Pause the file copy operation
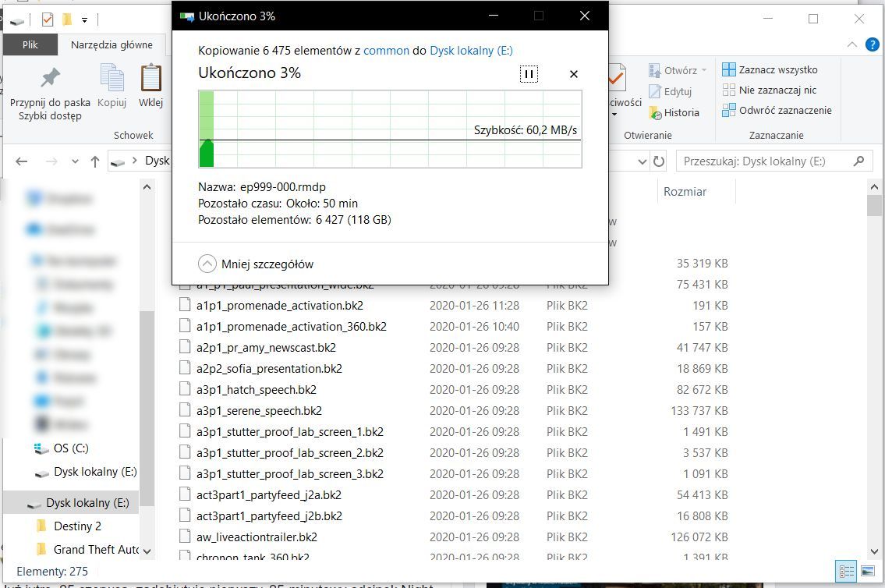Image resolution: width=885 pixels, height=588 pixels. coord(529,74)
